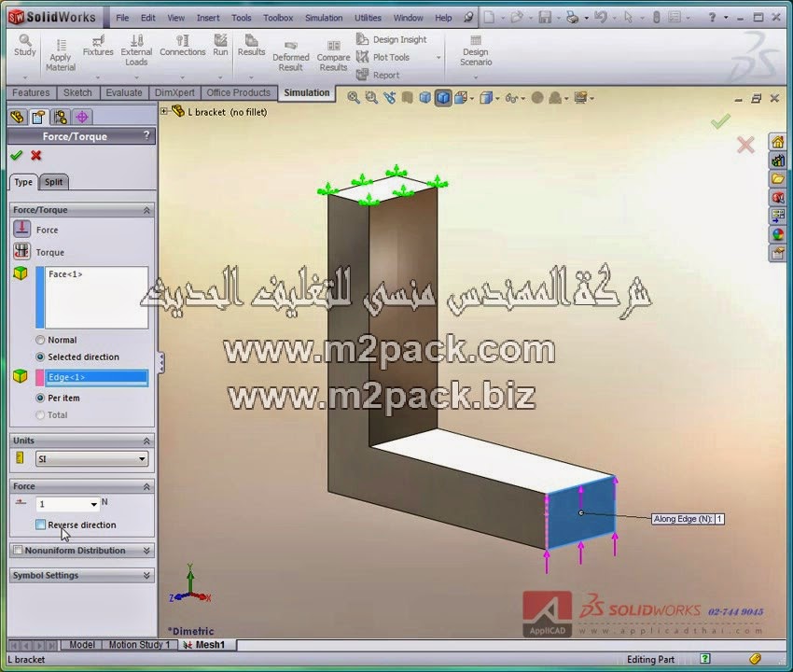The image size is (793, 672).
Task: Open the File menu
Action: (x=122, y=18)
